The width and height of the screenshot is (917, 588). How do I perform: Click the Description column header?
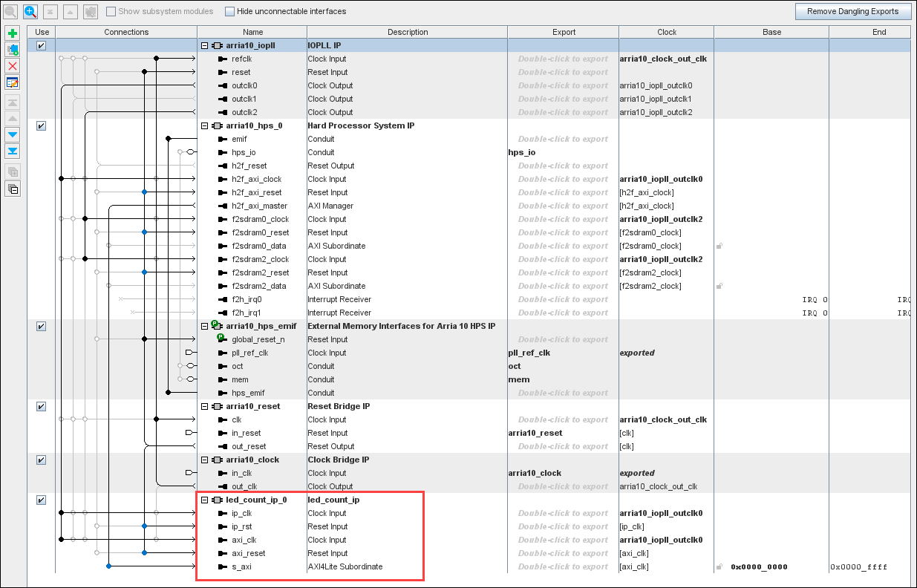[408, 32]
